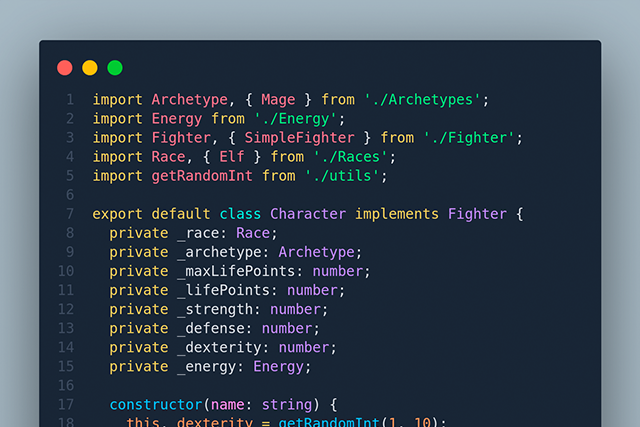Click the red close window dot
This screenshot has width=640, height=427.
(x=65, y=68)
